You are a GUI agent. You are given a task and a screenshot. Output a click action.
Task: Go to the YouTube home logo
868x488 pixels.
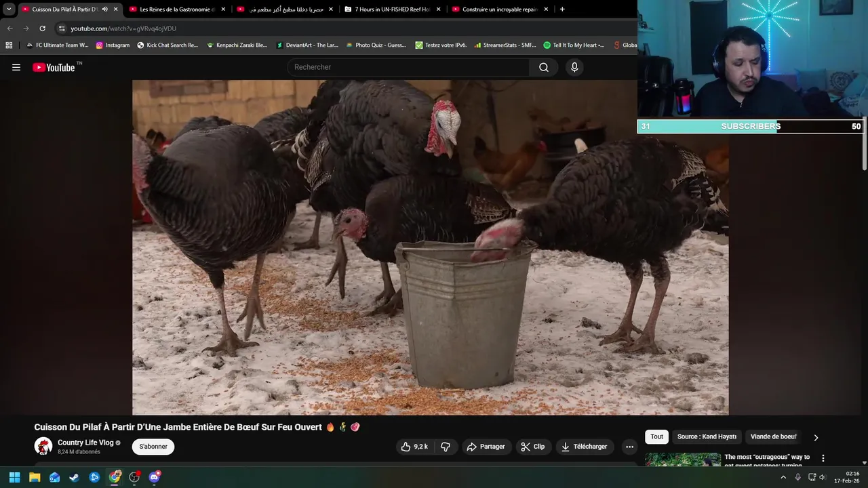(x=54, y=67)
